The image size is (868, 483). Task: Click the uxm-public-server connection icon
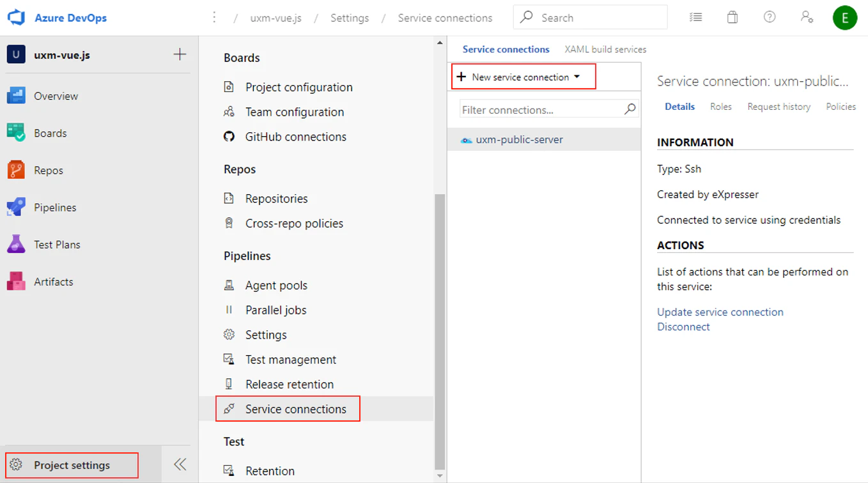[x=467, y=140]
